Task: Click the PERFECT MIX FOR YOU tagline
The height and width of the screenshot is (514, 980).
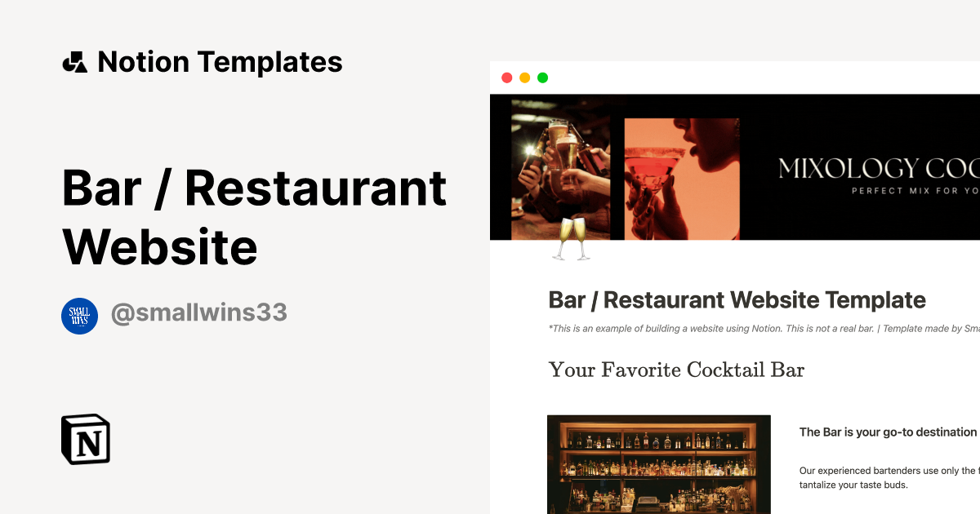Action: coord(915,192)
